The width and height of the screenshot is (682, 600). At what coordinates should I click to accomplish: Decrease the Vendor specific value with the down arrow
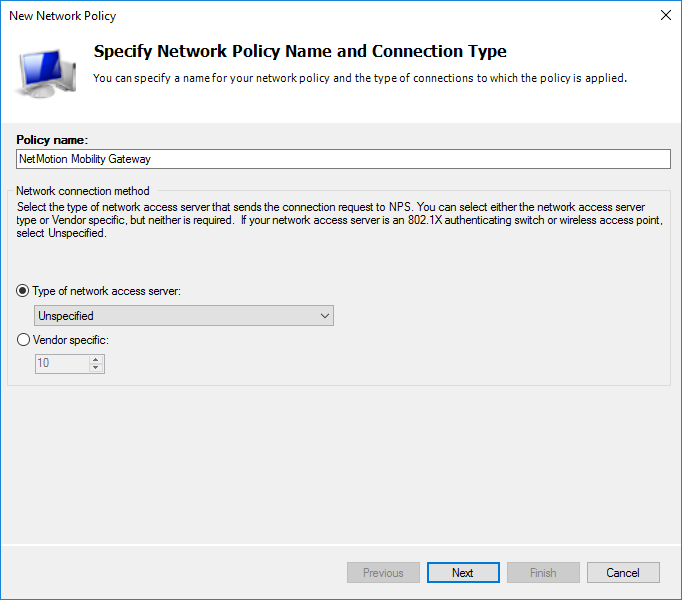click(96, 368)
